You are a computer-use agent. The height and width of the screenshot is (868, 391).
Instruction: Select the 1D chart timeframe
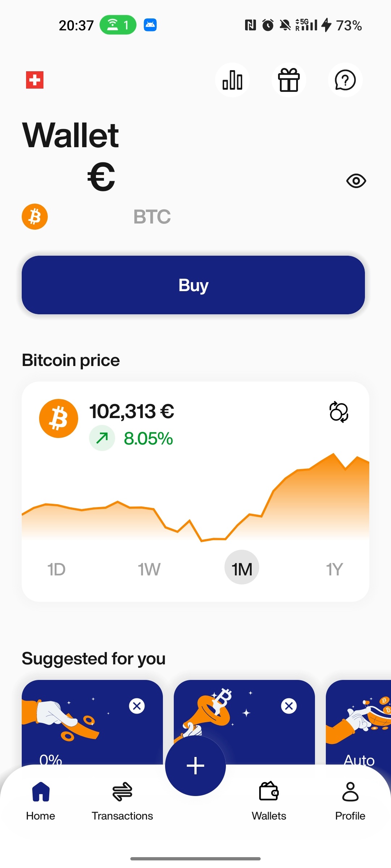[56, 569]
